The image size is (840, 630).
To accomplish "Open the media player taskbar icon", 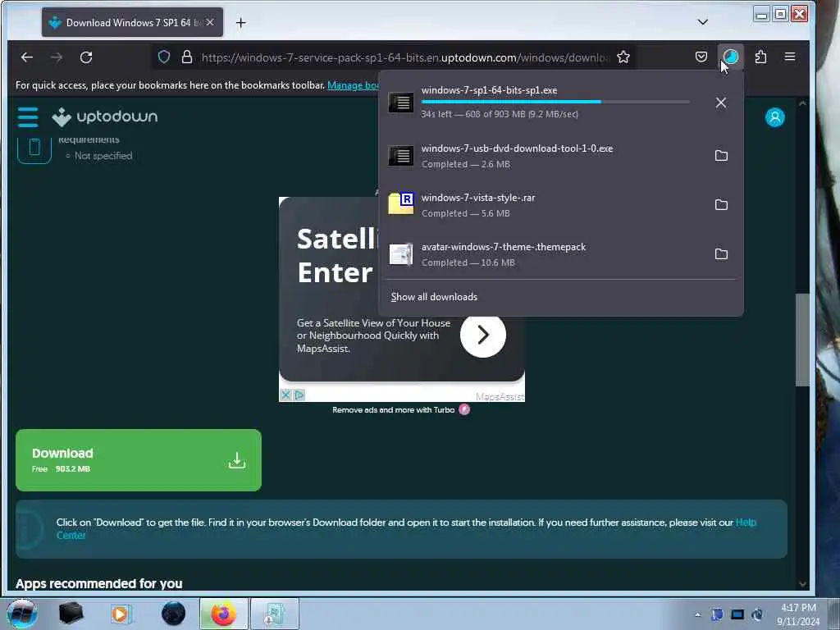I will tap(121, 614).
